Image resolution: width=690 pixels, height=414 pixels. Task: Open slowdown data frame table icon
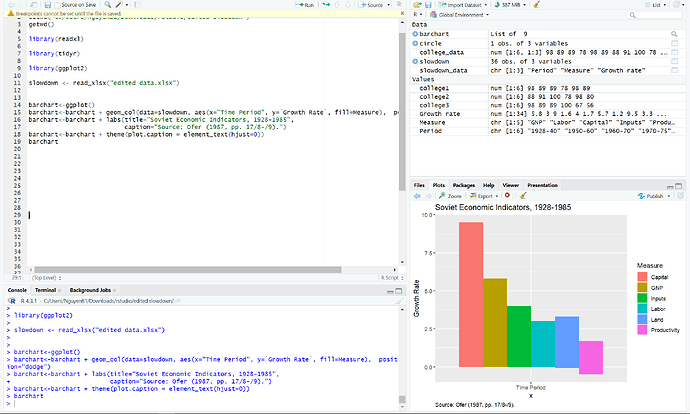[x=674, y=62]
